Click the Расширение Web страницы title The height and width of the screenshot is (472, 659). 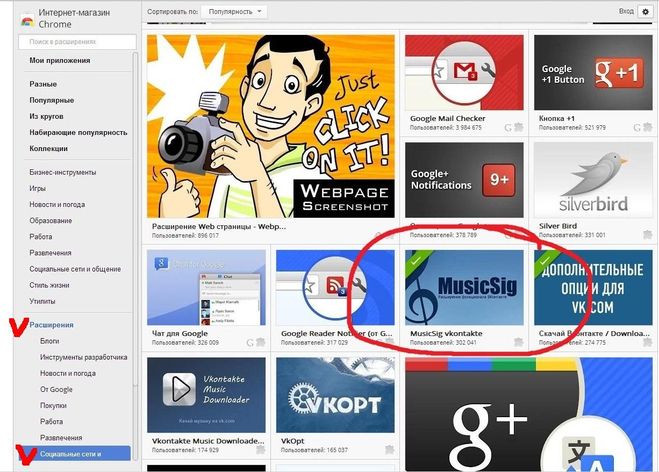point(219,226)
